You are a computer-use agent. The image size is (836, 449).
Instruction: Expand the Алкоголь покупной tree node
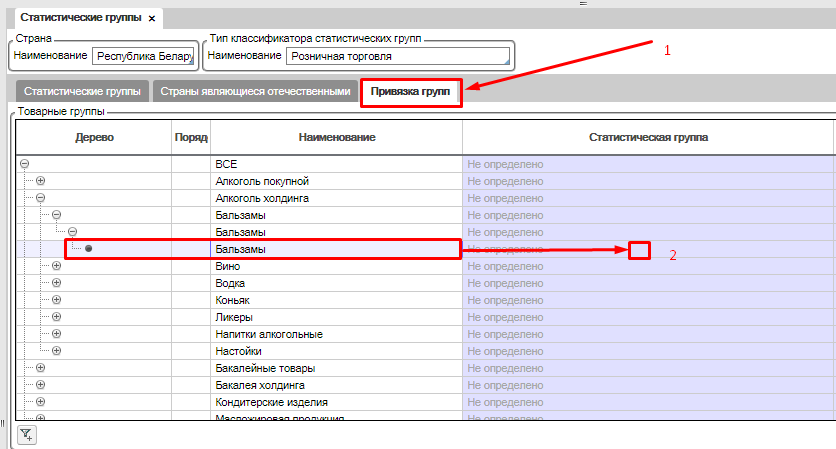tap(41, 181)
